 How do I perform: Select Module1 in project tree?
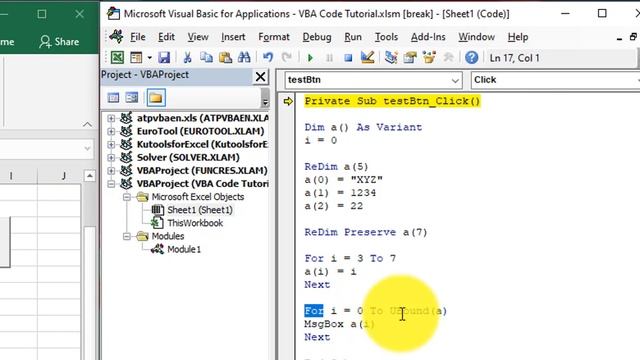coord(184,249)
